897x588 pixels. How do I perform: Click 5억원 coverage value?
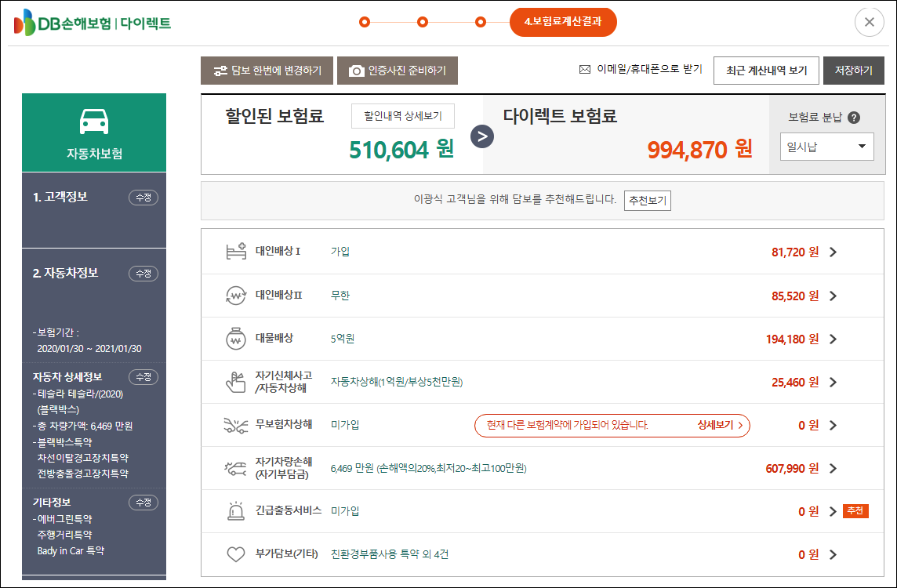(x=342, y=339)
